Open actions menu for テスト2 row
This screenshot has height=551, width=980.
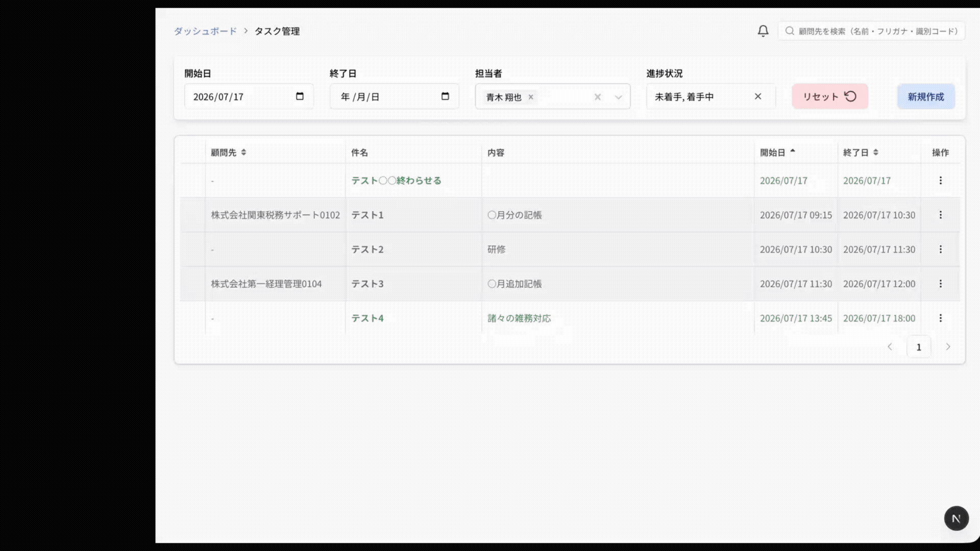click(940, 249)
